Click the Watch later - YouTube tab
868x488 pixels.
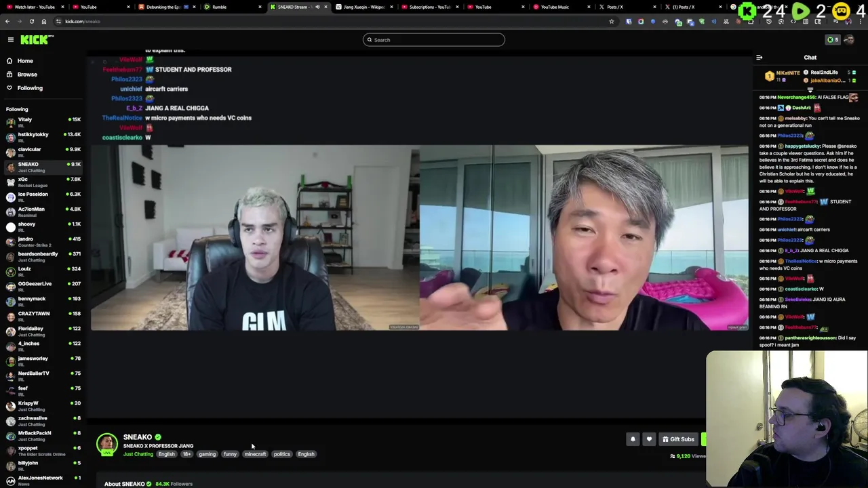(35, 7)
